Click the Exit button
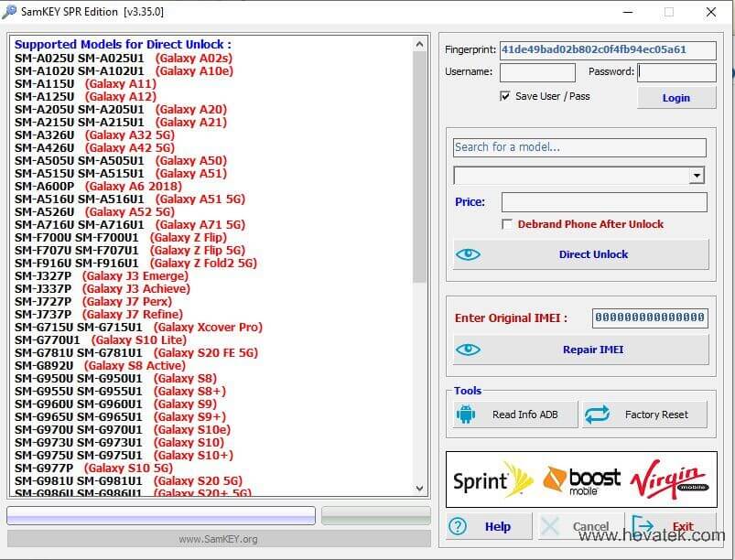735x560 pixels. tap(673, 526)
